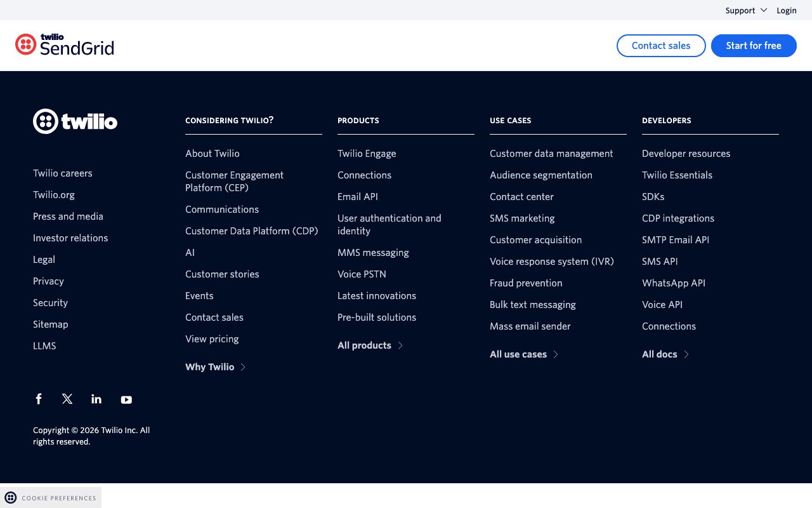Open Twilio's YouTube channel icon

126,399
